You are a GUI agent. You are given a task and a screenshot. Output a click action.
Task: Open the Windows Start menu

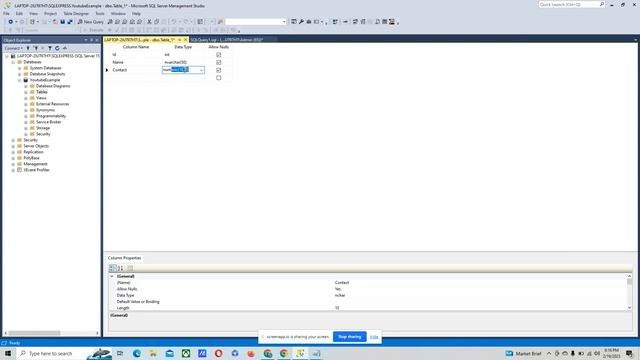[x=8, y=353]
